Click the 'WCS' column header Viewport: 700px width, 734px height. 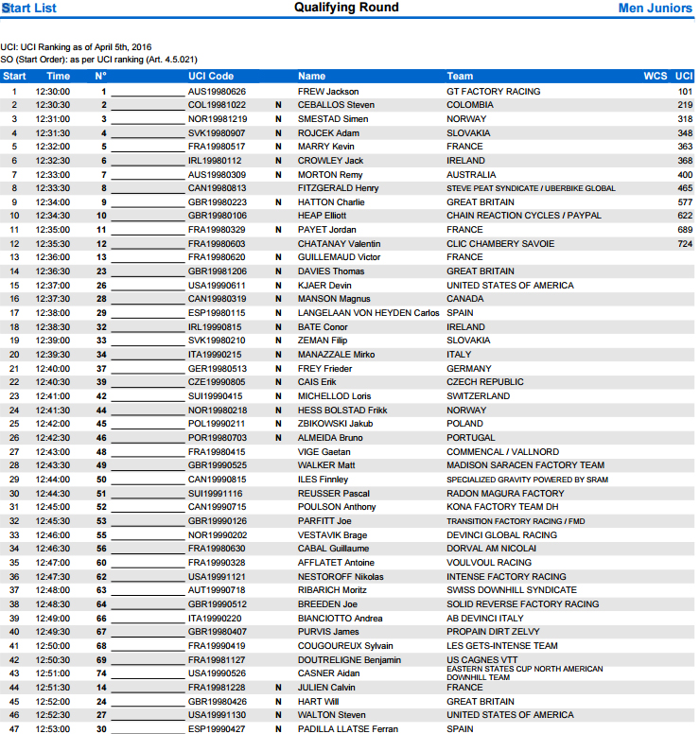pyautogui.click(x=655, y=76)
